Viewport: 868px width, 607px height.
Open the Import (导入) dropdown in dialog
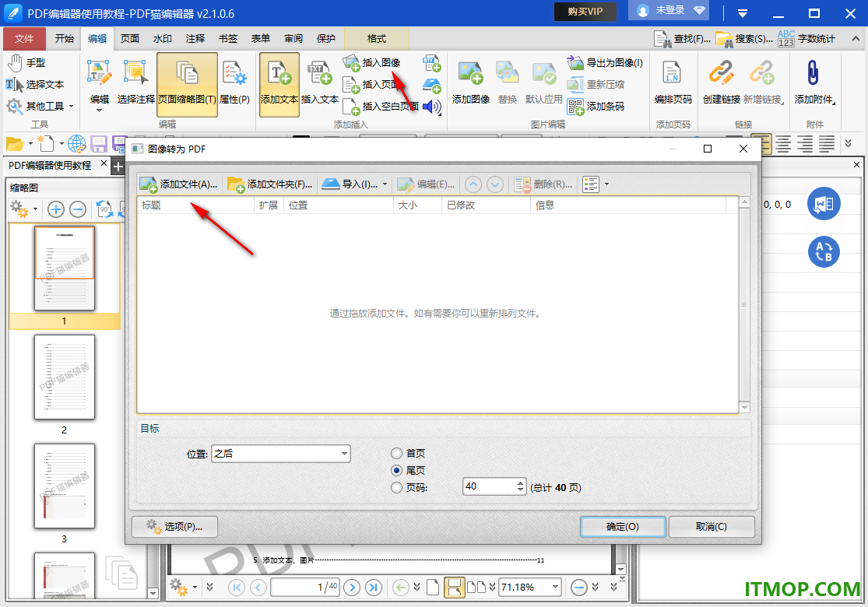tap(354, 184)
